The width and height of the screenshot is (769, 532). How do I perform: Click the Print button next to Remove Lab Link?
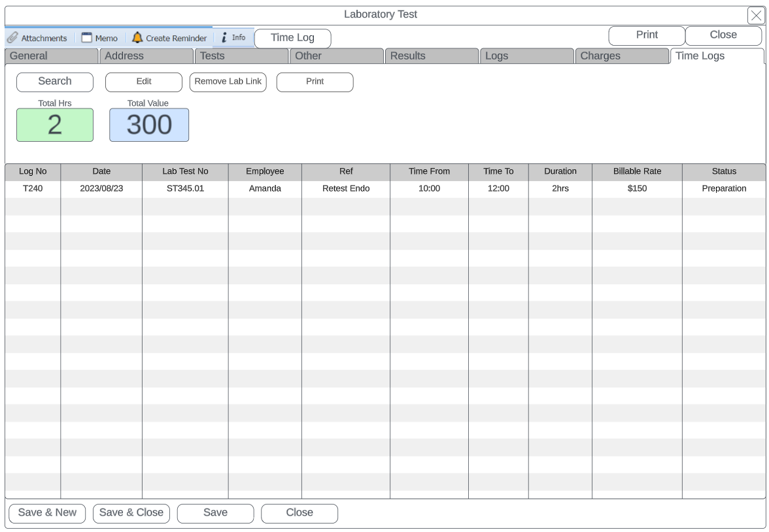pos(315,82)
